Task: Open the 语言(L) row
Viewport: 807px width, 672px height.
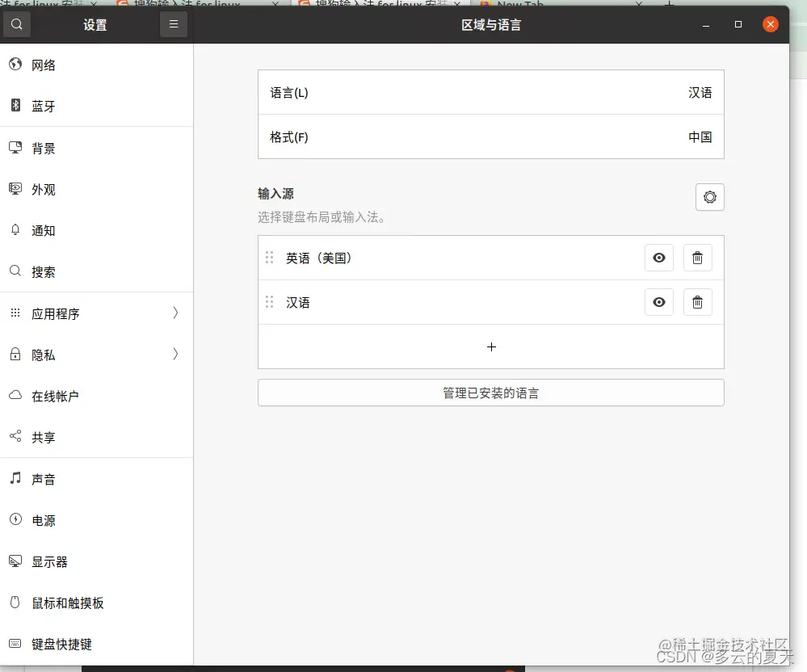Action: tap(491, 93)
